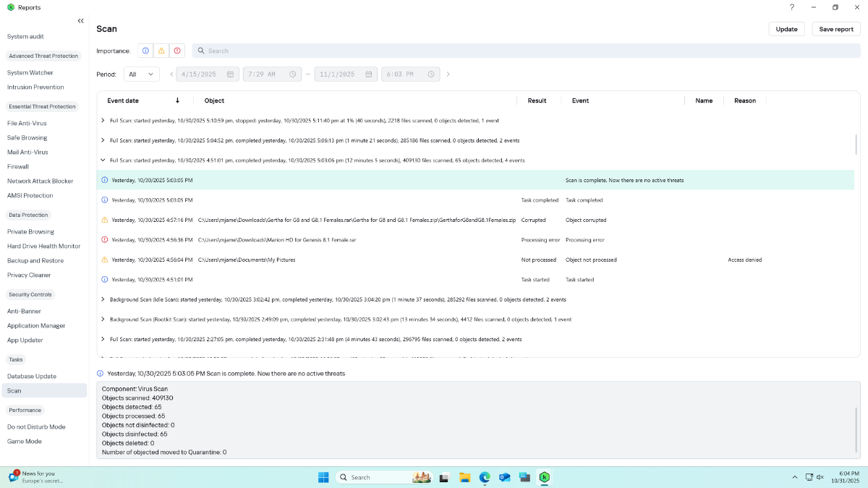
Task: Click the Search events field
Action: 526,51
